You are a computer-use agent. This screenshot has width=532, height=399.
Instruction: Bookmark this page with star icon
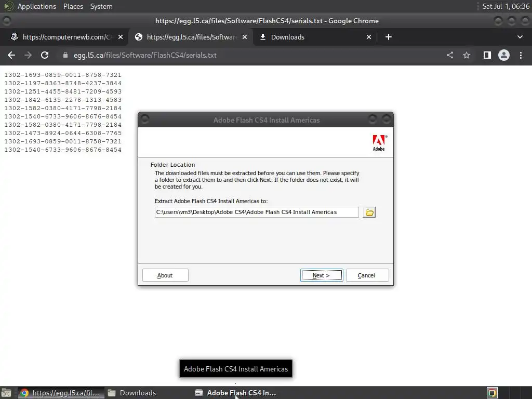467,55
